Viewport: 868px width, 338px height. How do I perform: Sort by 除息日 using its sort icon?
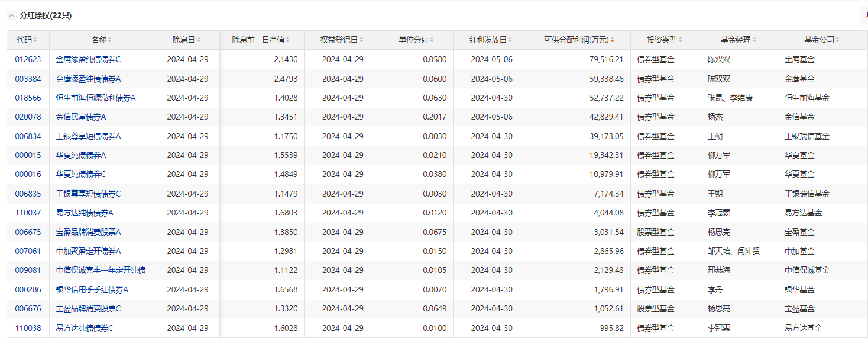199,40
